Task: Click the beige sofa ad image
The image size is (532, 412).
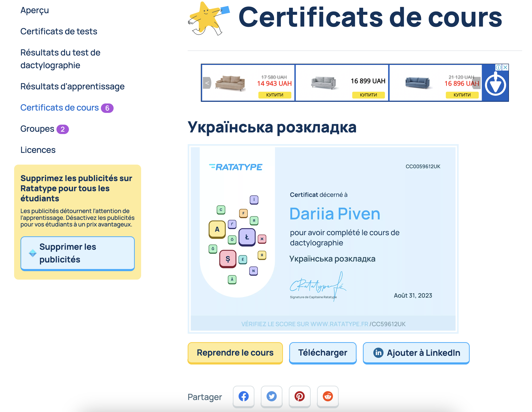Action: click(x=230, y=83)
